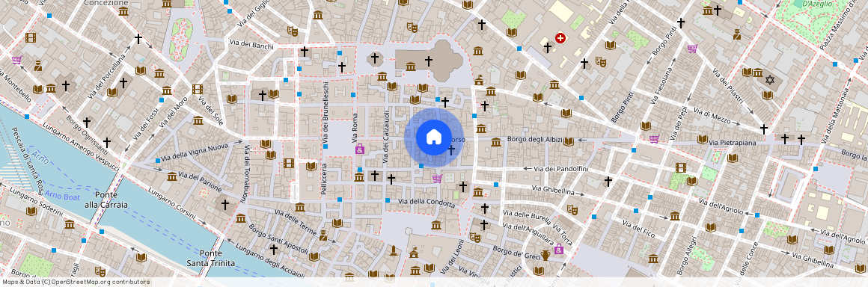Click person statue icon near Via delle Terme

323,235
